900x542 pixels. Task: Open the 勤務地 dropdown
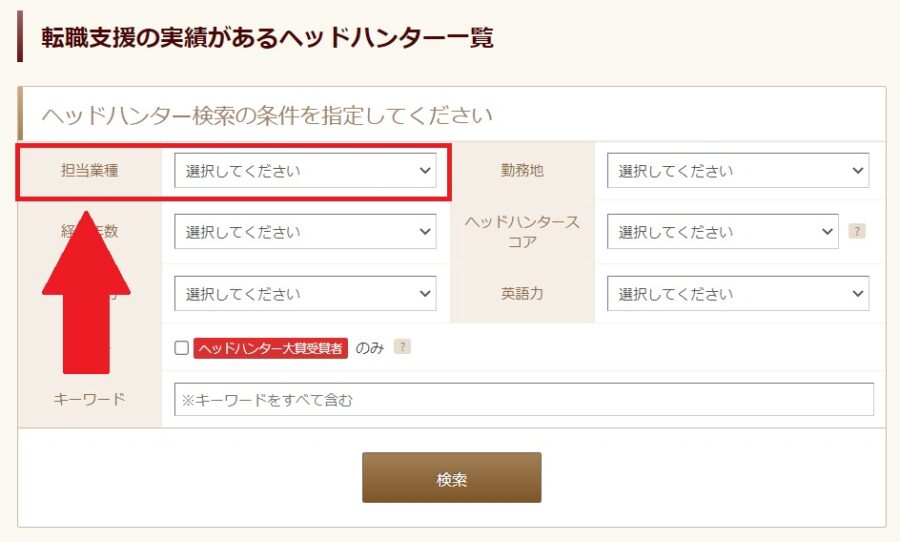pos(738,171)
